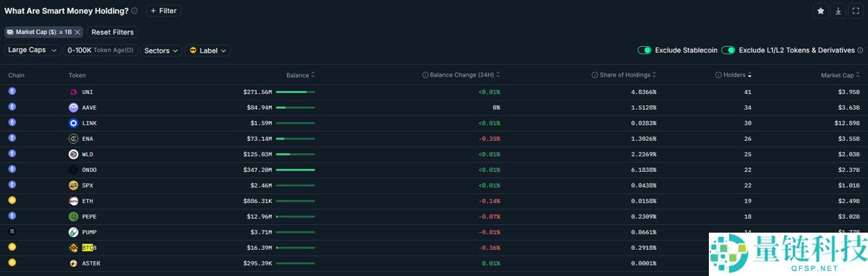Screen dimensions: 868x276
Task: Click info icon next to Balance Change
Action: click(425, 75)
